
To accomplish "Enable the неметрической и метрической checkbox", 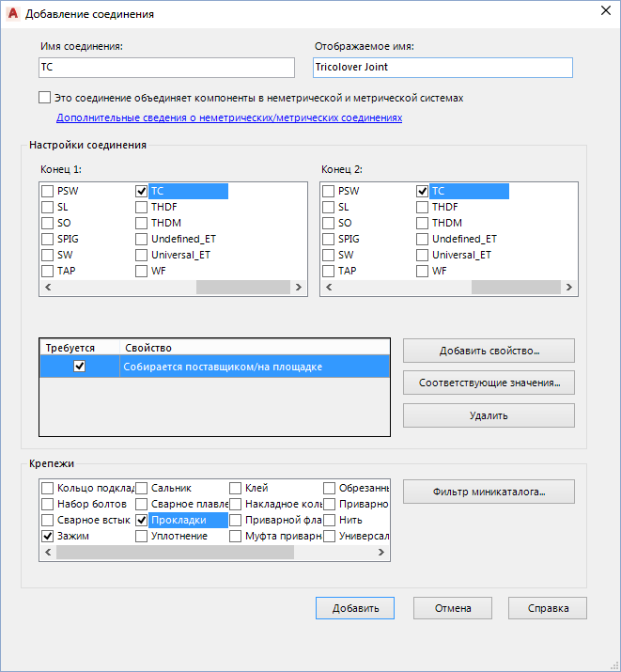I will coord(45,98).
